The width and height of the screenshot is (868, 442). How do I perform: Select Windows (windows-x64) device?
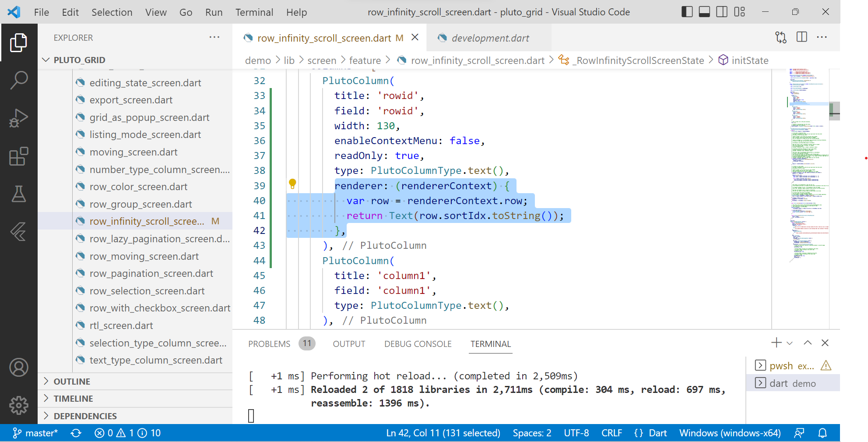click(730, 433)
